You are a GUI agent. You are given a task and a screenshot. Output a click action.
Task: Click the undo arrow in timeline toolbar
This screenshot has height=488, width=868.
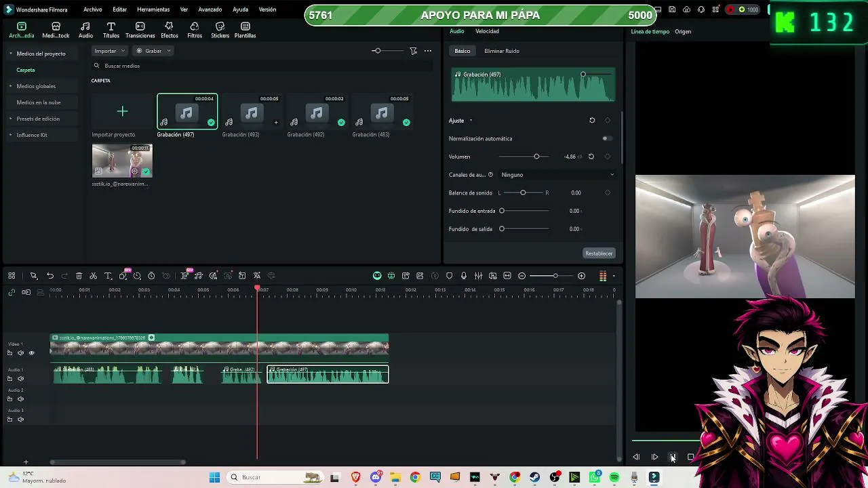[50, 276]
